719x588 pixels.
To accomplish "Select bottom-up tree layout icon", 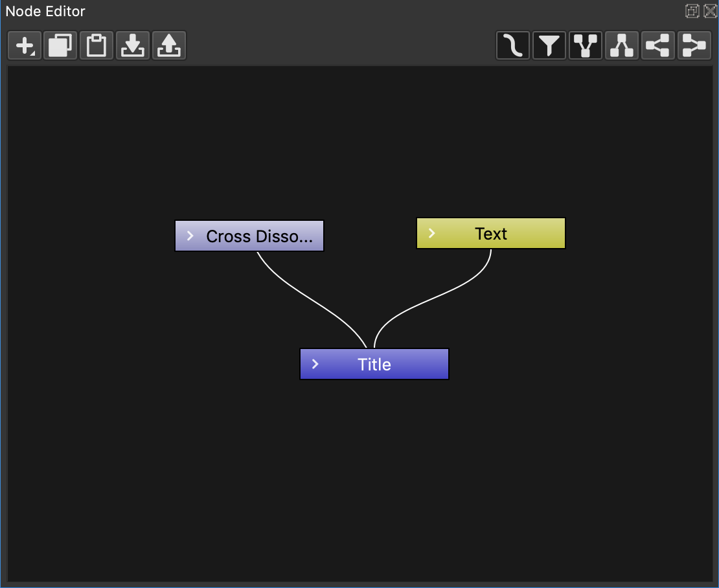I will (621, 45).
